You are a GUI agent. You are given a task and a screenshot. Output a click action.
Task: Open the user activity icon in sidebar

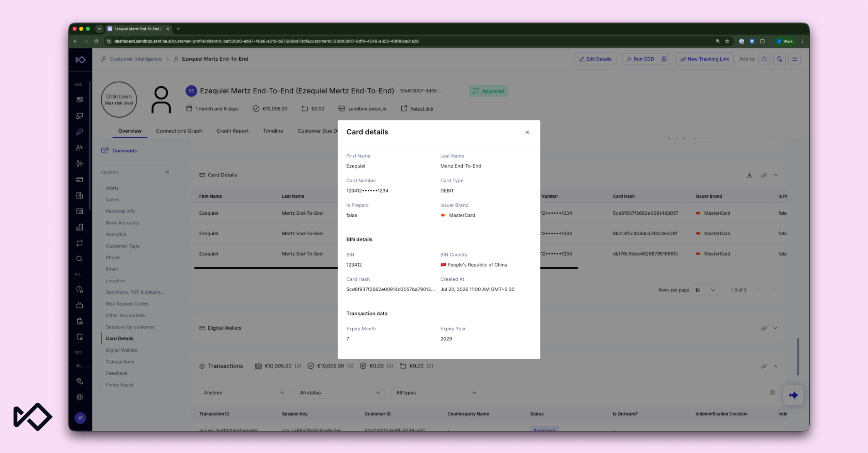point(80,148)
